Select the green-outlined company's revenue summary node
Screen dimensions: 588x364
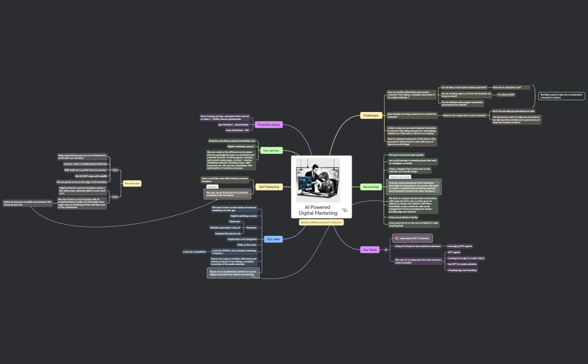pyautogui.click(x=562, y=96)
